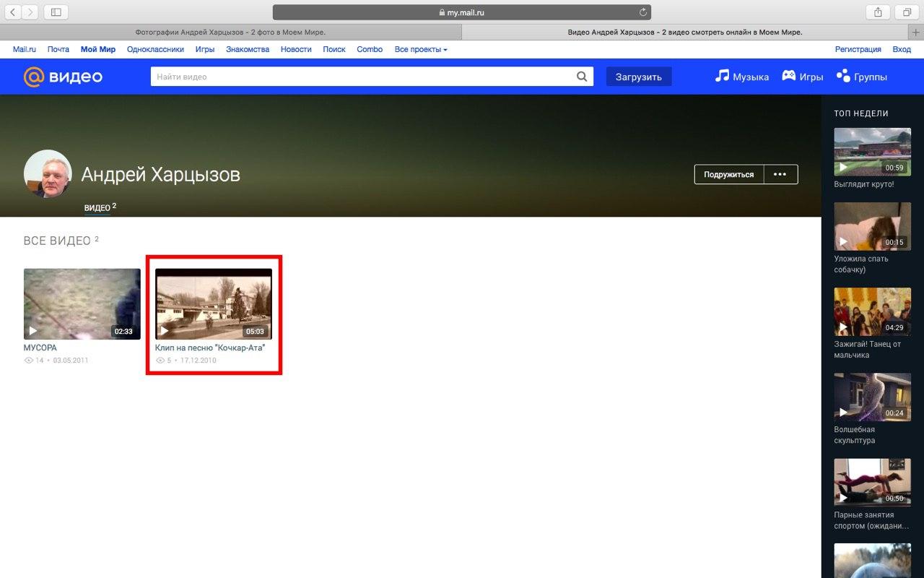Viewport: 924px width, 578px height.
Task: Open Знакомства in top navigation
Action: coord(248,49)
